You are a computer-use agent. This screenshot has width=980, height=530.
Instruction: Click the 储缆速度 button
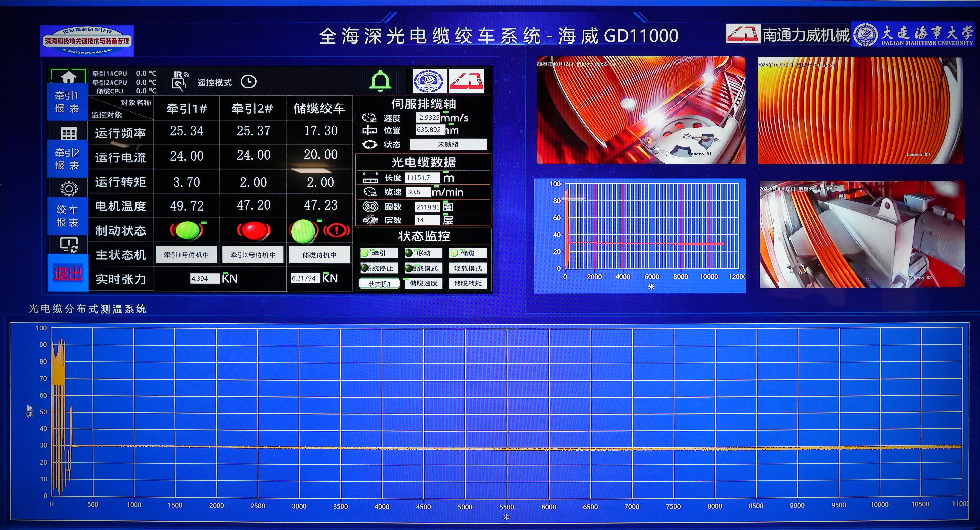tap(423, 283)
